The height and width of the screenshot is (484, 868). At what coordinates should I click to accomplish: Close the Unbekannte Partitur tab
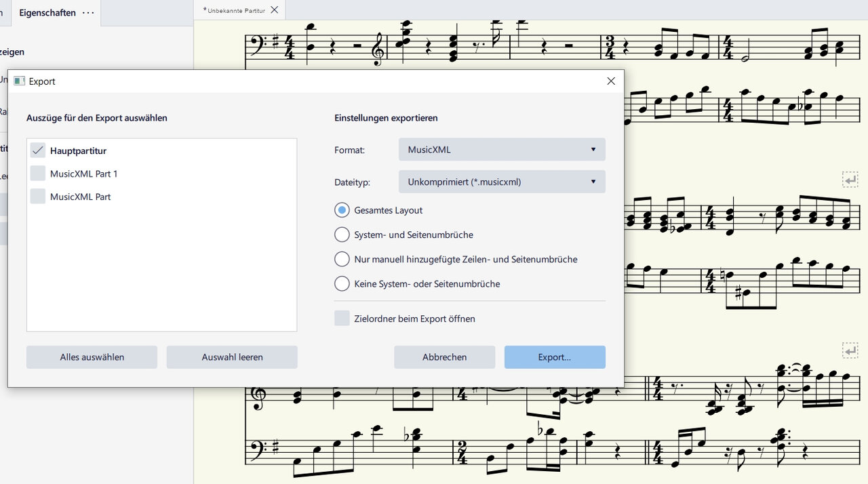click(x=274, y=10)
